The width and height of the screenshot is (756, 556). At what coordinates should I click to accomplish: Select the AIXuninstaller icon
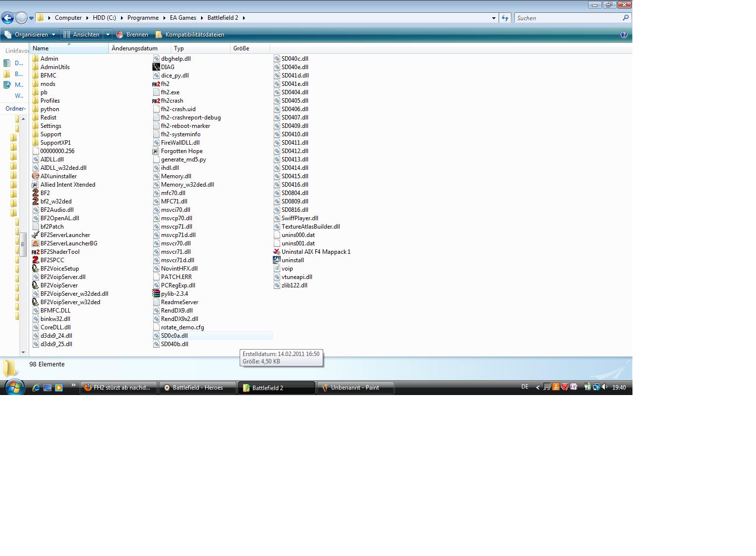36,176
